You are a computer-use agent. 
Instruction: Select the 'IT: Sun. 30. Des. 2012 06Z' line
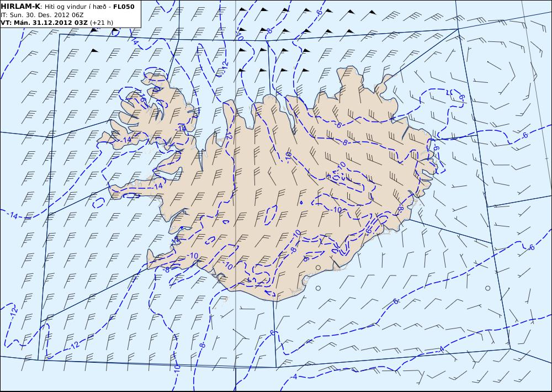pyautogui.click(x=42, y=15)
